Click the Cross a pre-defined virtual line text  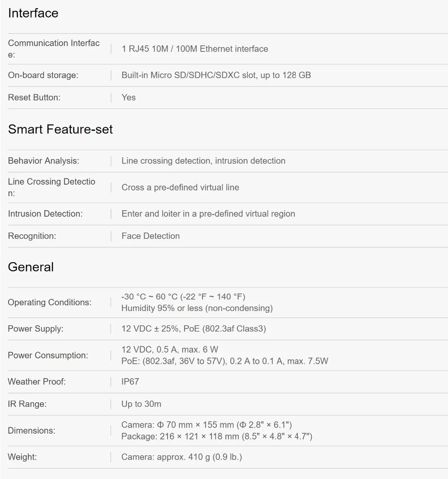pyautogui.click(x=180, y=187)
